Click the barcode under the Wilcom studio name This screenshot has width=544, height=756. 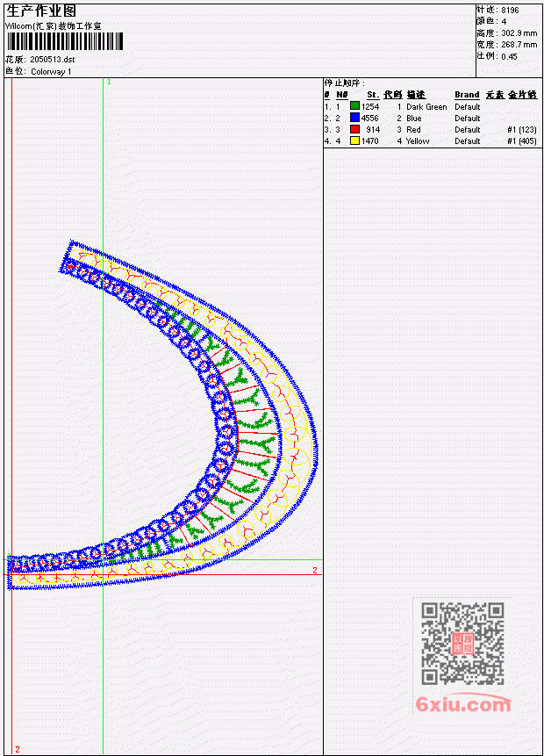(x=66, y=41)
